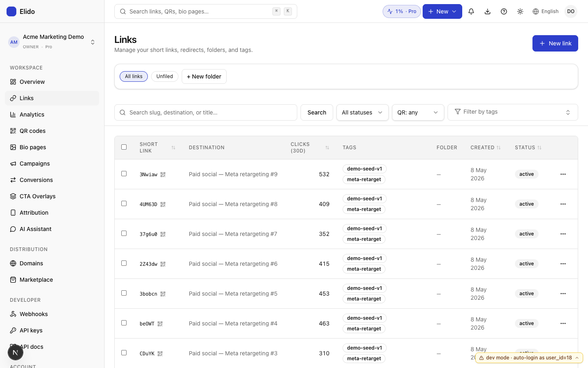Open row actions for Meta retargeting #8
588x368 pixels.
[563, 204]
